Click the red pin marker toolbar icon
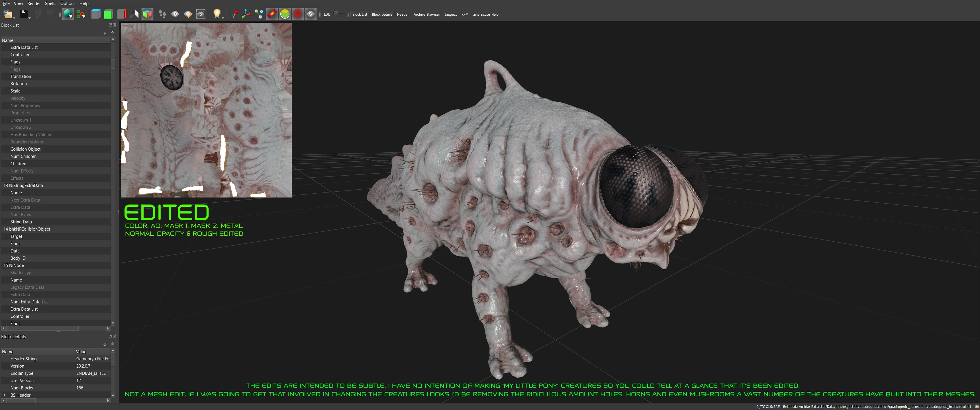This screenshot has width=980, height=410. click(x=298, y=14)
